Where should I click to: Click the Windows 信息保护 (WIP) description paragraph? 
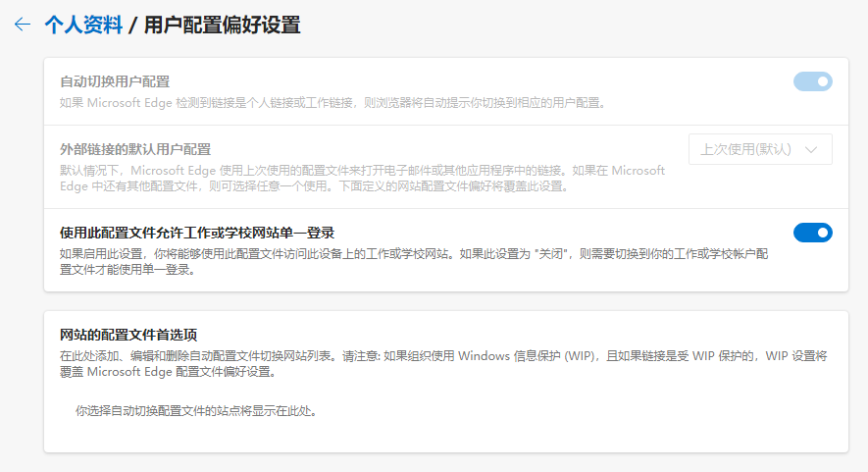coord(443,363)
